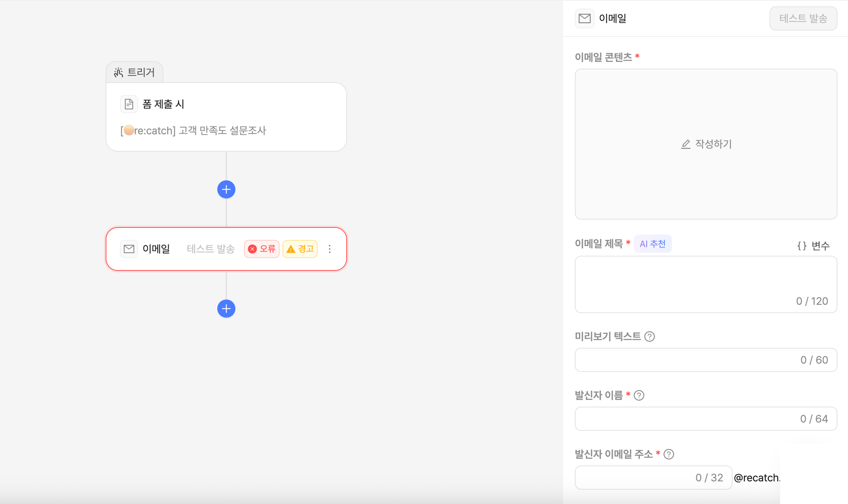The width and height of the screenshot is (848, 504).
Task: Open the 변수 variable inserter
Action: coord(813,246)
